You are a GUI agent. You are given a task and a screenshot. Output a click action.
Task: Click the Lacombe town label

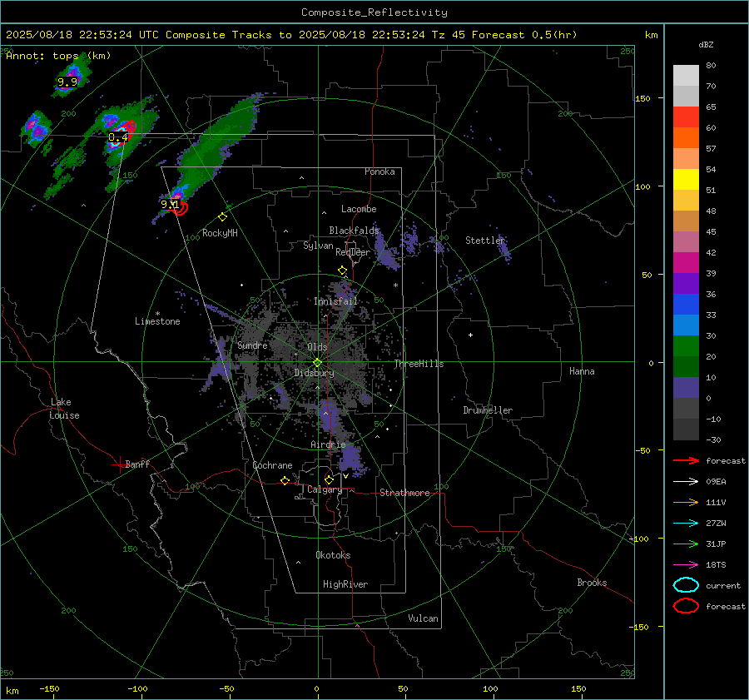(359, 209)
